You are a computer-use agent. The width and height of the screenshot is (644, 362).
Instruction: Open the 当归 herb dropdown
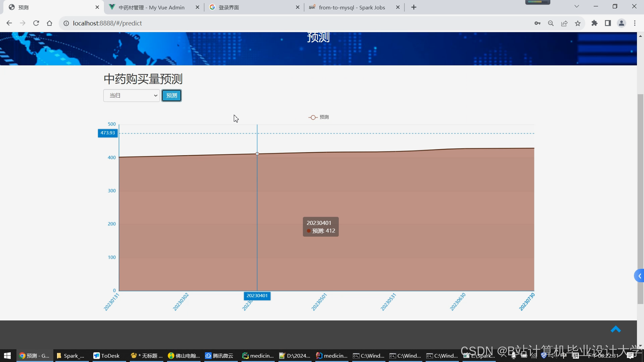pos(131,96)
